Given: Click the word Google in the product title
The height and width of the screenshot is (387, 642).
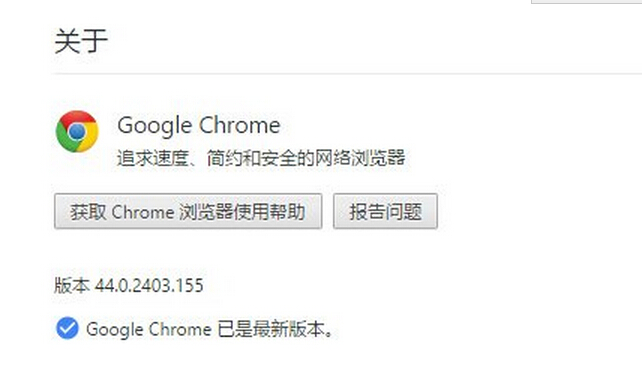Looking at the screenshot, I should click(x=155, y=126).
